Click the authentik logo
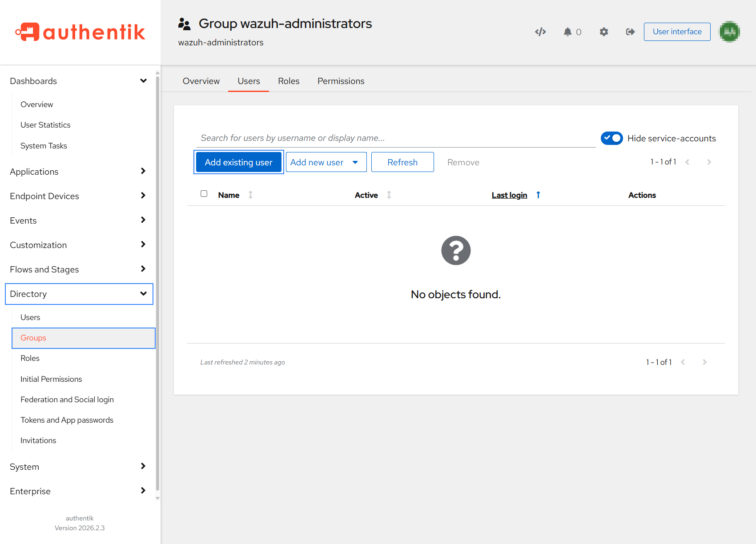 click(x=80, y=32)
